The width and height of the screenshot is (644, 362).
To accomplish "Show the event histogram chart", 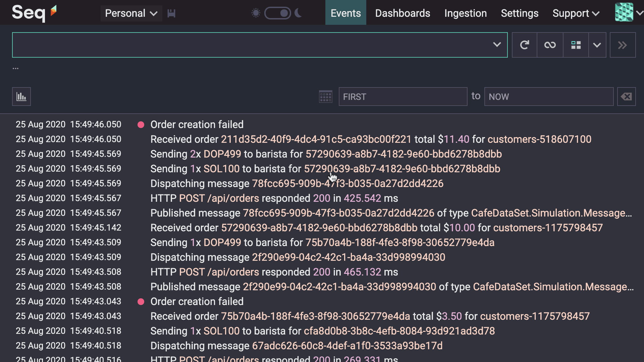I will pos(21,97).
